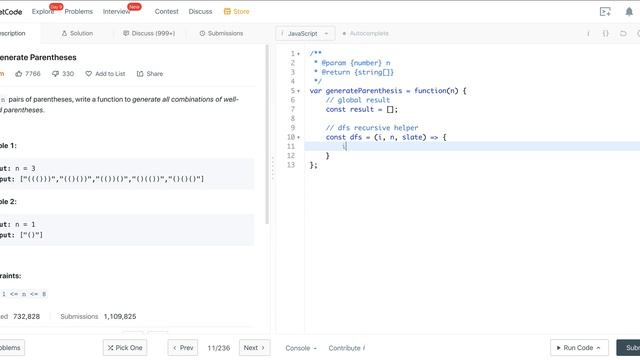The image size is (640, 360).
Task: Click the description panel scrollbar
Action: 267,135
